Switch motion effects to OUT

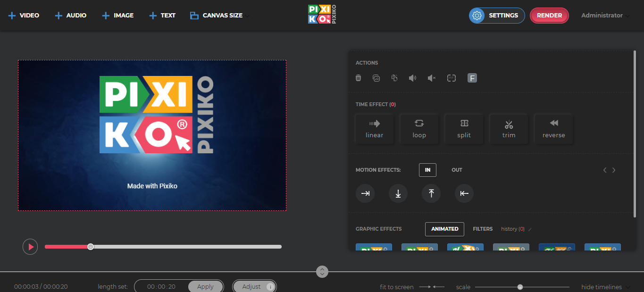pyautogui.click(x=457, y=170)
